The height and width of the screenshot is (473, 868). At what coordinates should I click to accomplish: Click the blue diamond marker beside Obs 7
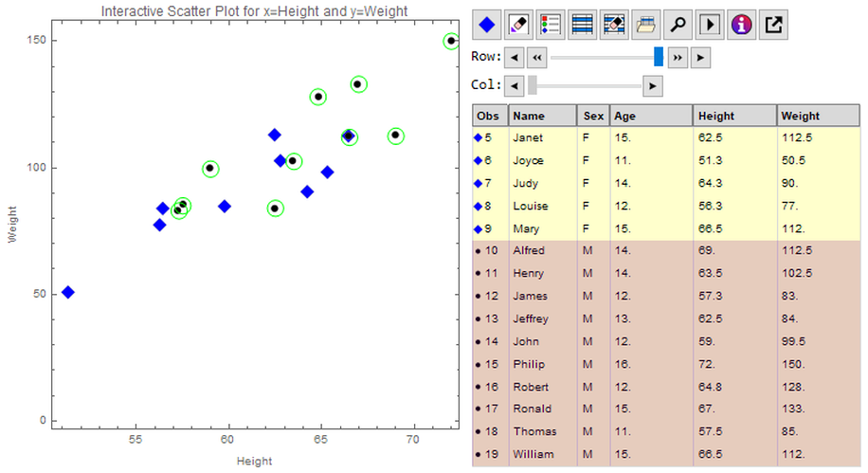479,183
